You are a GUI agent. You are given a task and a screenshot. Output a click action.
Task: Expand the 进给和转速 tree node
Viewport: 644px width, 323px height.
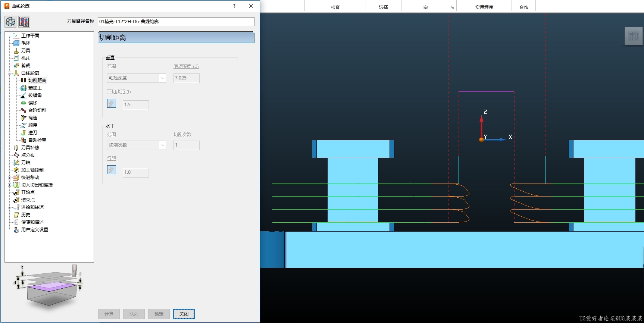pos(9,207)
